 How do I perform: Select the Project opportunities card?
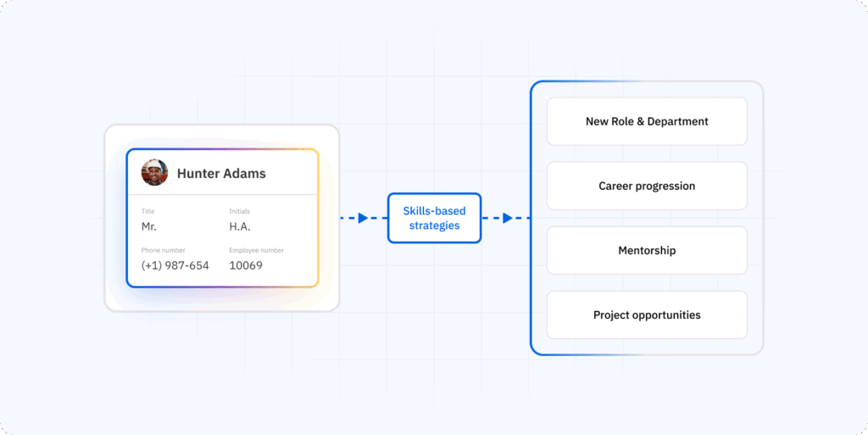pos(647,315)
